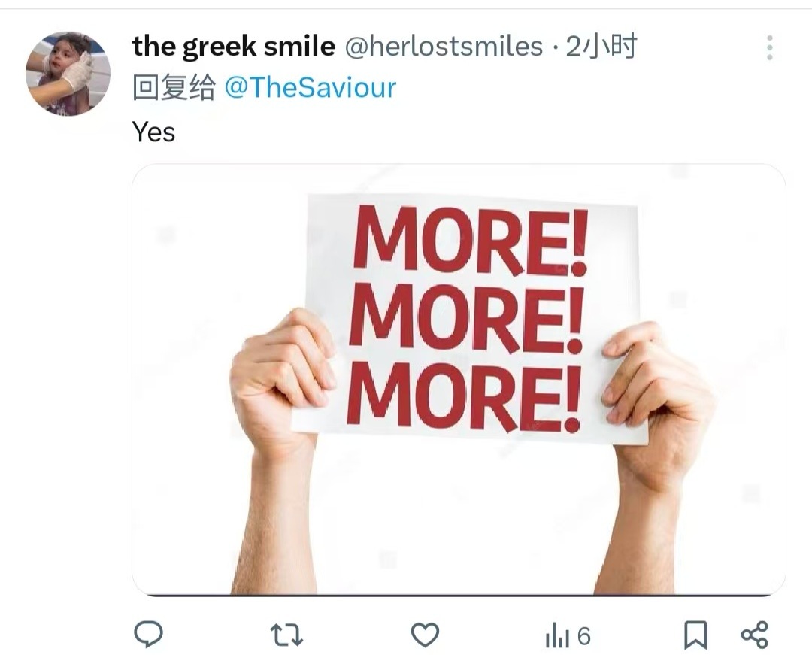The height and width of the screenshot is (655, 812).
Task: Click the display name the greek smile
Action: [234, 47]
